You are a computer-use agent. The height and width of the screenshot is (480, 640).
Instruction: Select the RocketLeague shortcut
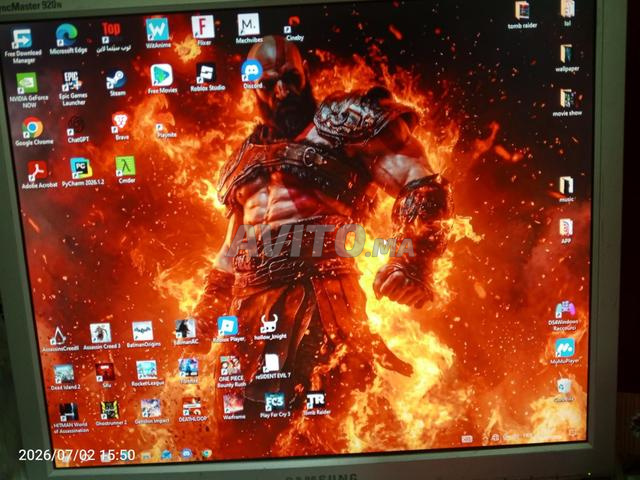point(147,370)
